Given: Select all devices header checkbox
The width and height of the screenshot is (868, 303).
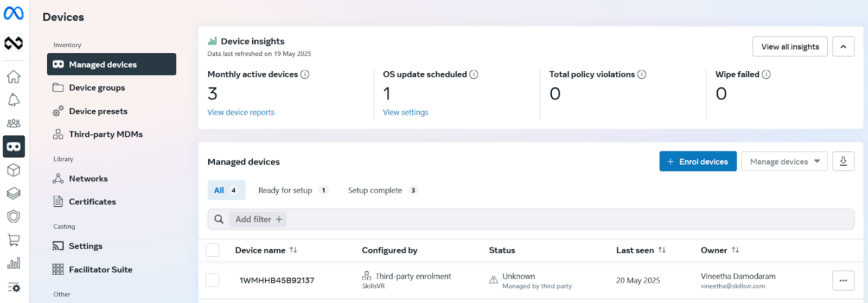Looking at the screenshot, I should (x=213, y=250).
